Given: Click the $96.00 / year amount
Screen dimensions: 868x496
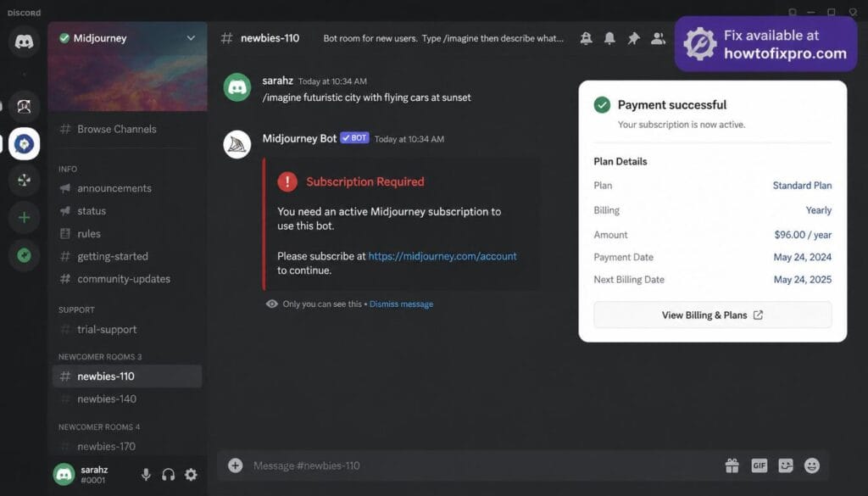Looking at the screenshot, I should pos(803,235).
